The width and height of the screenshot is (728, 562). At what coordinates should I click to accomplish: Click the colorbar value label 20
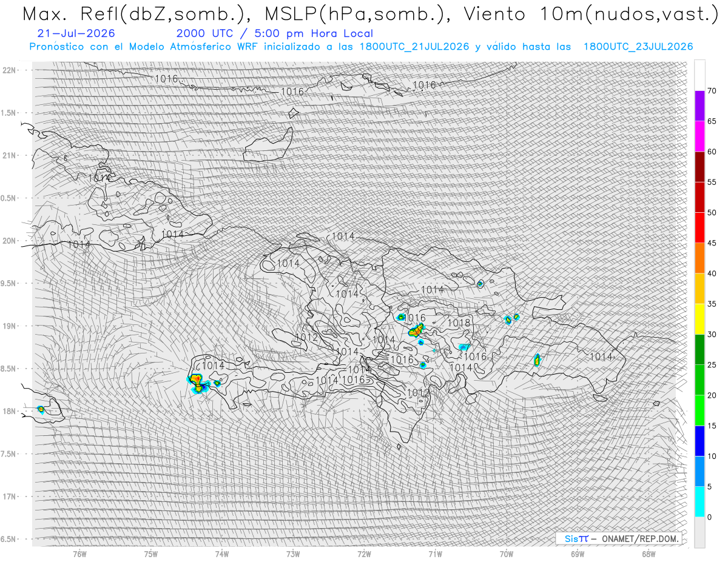[712, 395]
